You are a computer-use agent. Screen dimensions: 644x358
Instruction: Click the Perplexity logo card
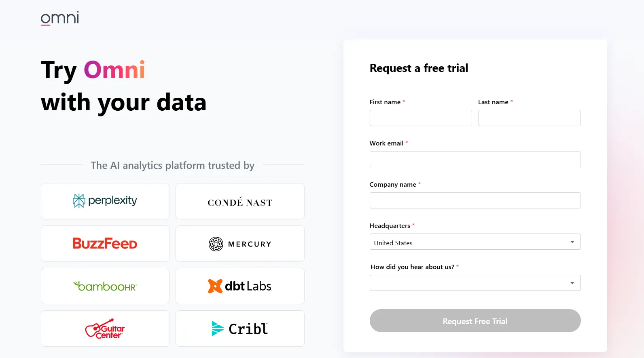pos(105,201)
